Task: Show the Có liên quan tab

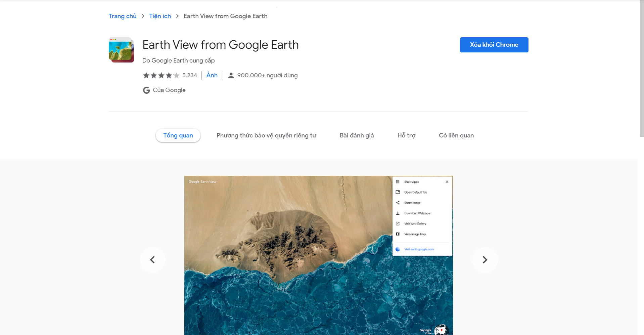Action: pos(456,135)
